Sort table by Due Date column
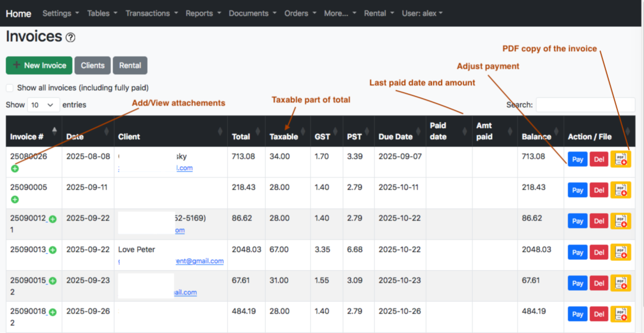 coord(395,137)
